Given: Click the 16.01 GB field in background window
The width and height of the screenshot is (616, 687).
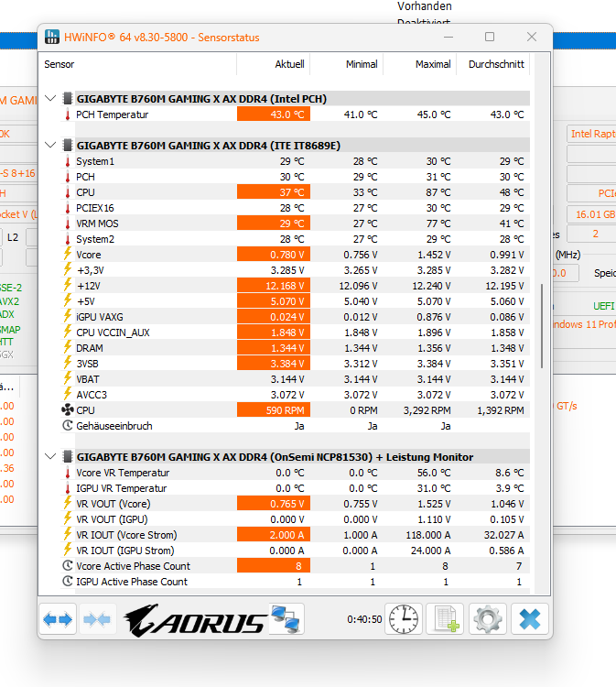Looking at the screenshot, I should [591, 214].
